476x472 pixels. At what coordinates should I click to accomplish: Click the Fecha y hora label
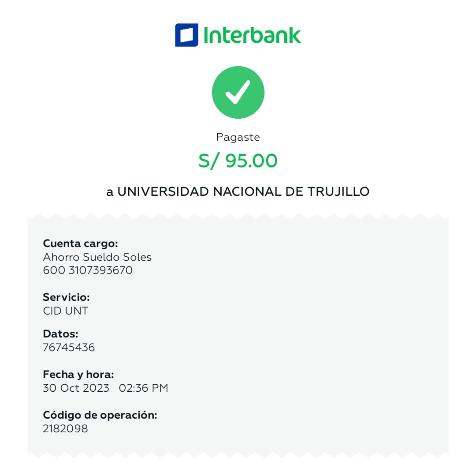pos(78,375)
